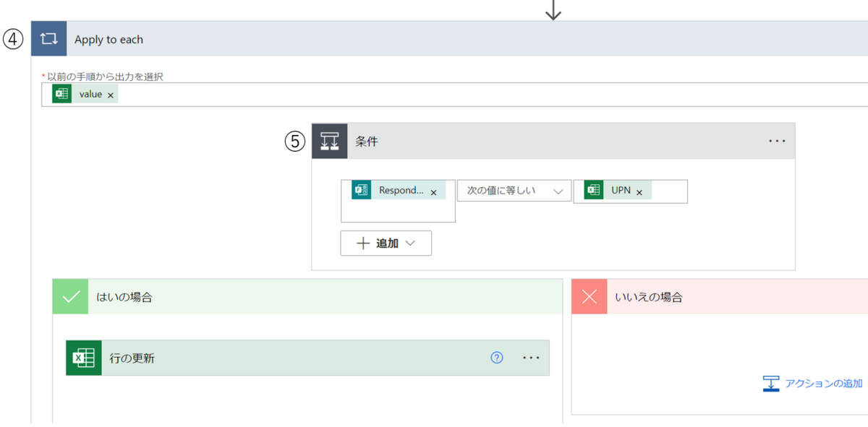
Task: Click the right condition value field
Action: (630, 191)
